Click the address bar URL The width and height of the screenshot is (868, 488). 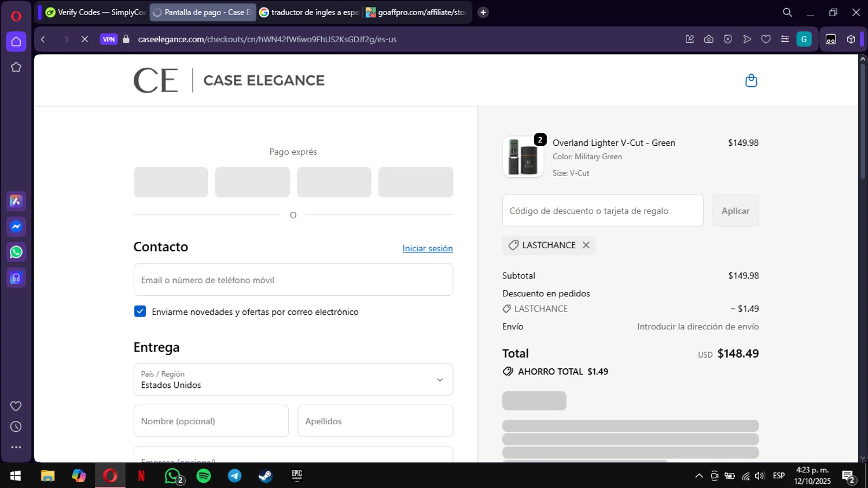coord(267,39)
